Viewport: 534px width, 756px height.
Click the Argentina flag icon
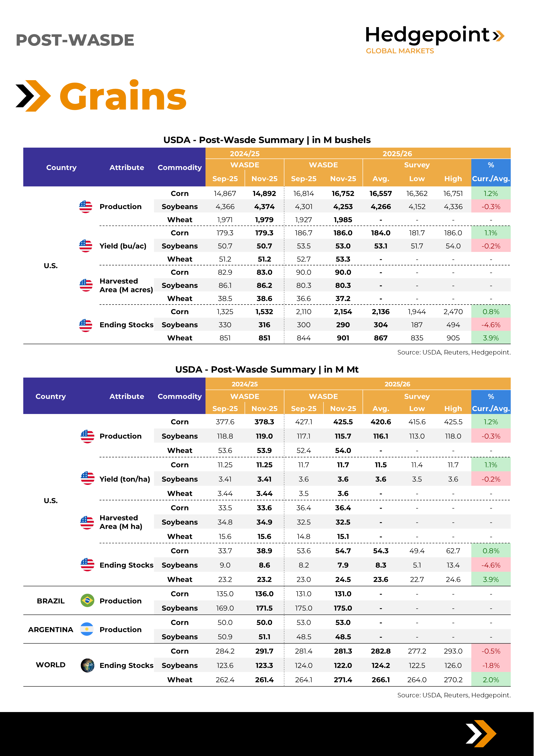pos(87,629)
